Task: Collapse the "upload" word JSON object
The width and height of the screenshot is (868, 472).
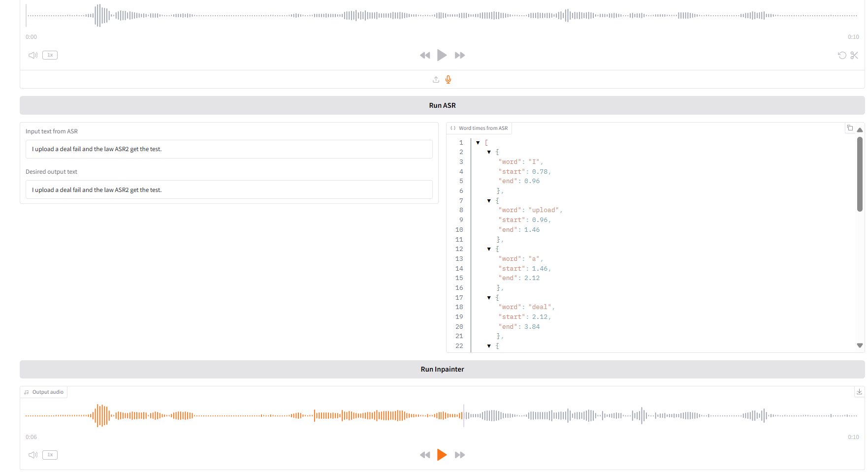Action: 489,201
